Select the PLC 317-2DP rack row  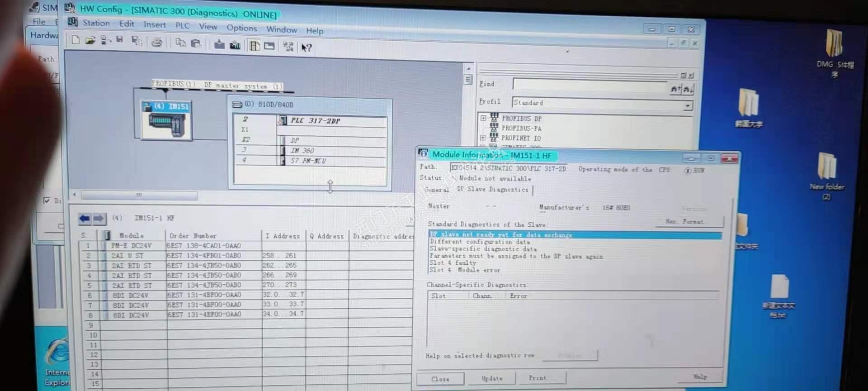[310, 120]
